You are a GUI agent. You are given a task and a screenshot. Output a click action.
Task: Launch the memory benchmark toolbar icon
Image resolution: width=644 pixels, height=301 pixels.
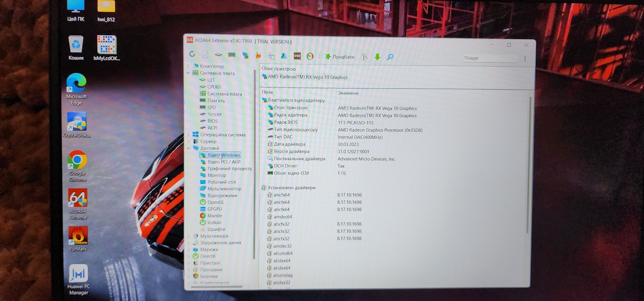click(x=232, y=55)
